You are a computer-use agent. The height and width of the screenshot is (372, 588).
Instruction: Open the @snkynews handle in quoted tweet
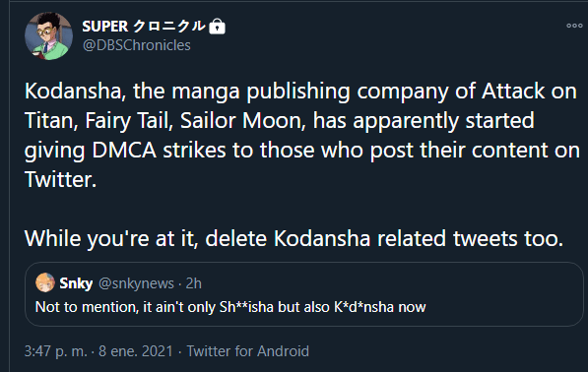(x=136, y=283)
